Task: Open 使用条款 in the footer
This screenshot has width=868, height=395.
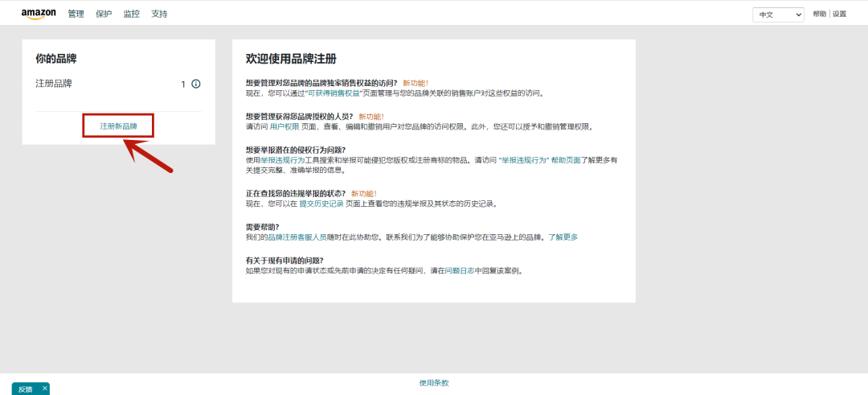Action: click(434, 383)
